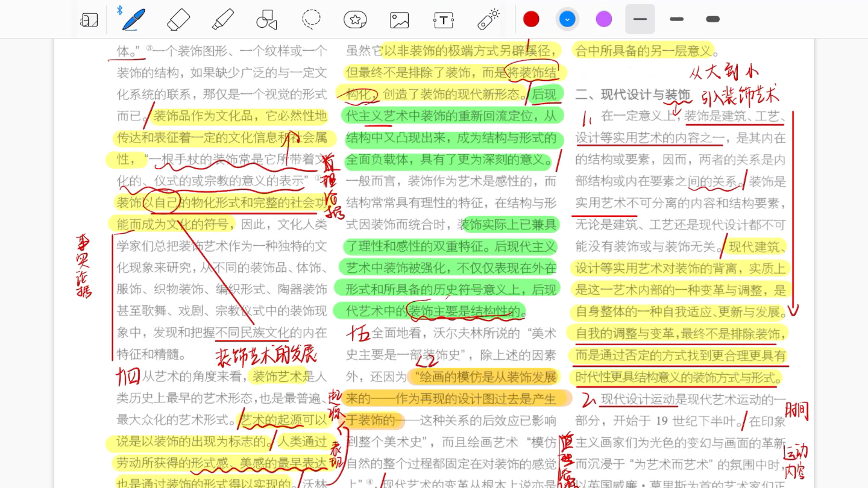Select the thin stroke width

click(640, 19)
